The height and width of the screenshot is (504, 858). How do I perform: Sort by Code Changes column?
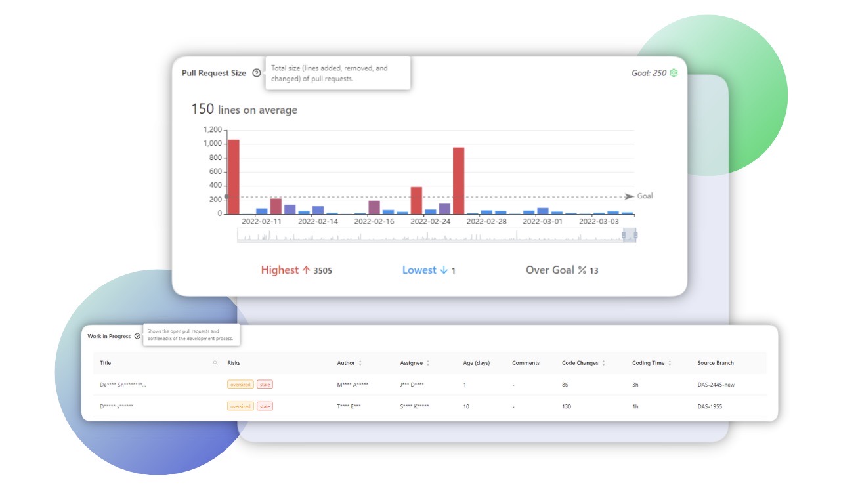(x=603, y=363)
